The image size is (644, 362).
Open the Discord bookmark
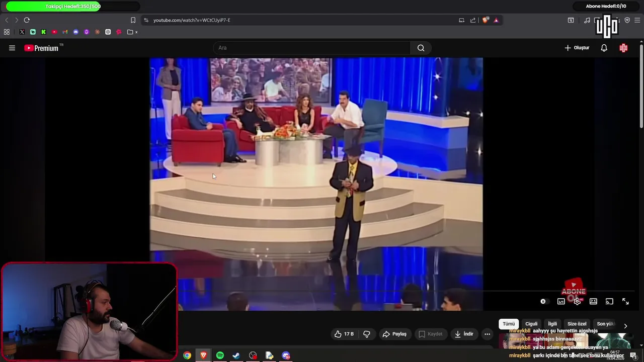tap(76, 32)
